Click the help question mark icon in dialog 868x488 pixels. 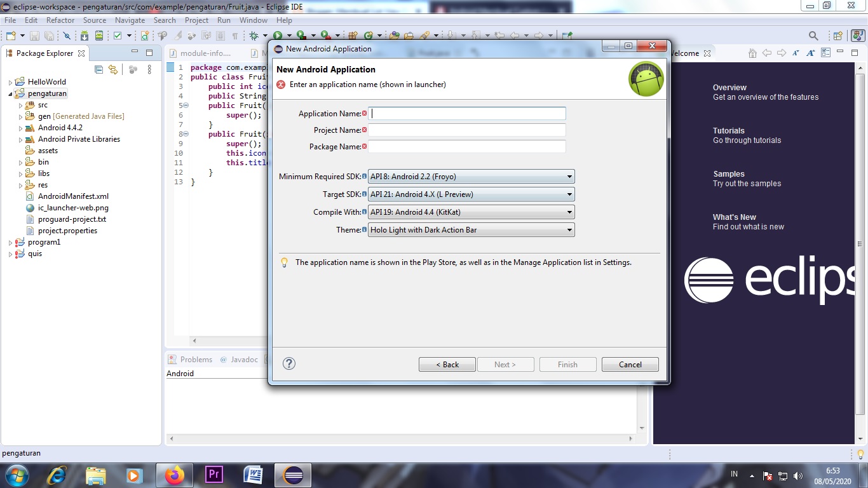[288, 363]
